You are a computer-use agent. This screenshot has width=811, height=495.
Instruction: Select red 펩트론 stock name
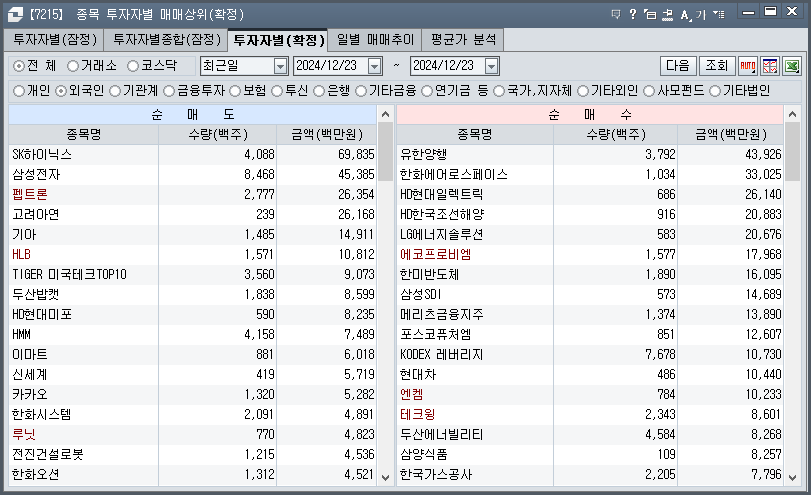tap(29, 194)
